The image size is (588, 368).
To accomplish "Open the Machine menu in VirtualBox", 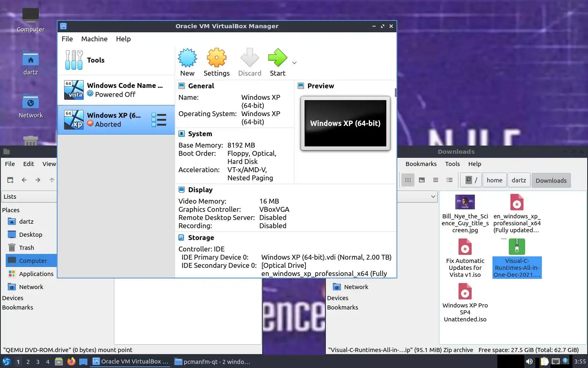I will click(94, 39).
